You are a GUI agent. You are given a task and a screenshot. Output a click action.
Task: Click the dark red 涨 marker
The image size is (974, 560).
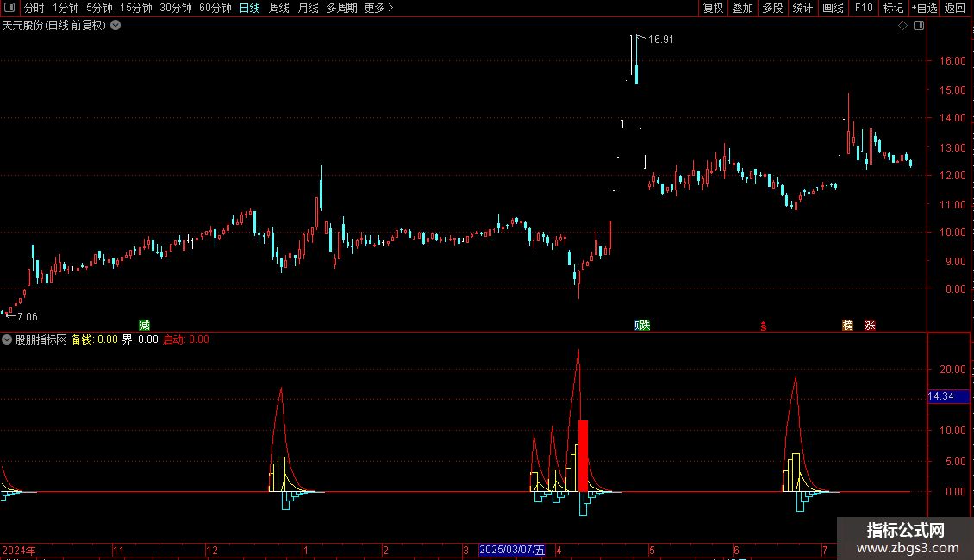[x=870, y=326]
